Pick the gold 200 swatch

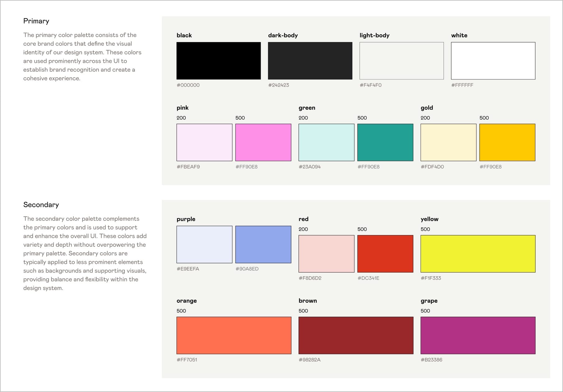coord(448,142)
